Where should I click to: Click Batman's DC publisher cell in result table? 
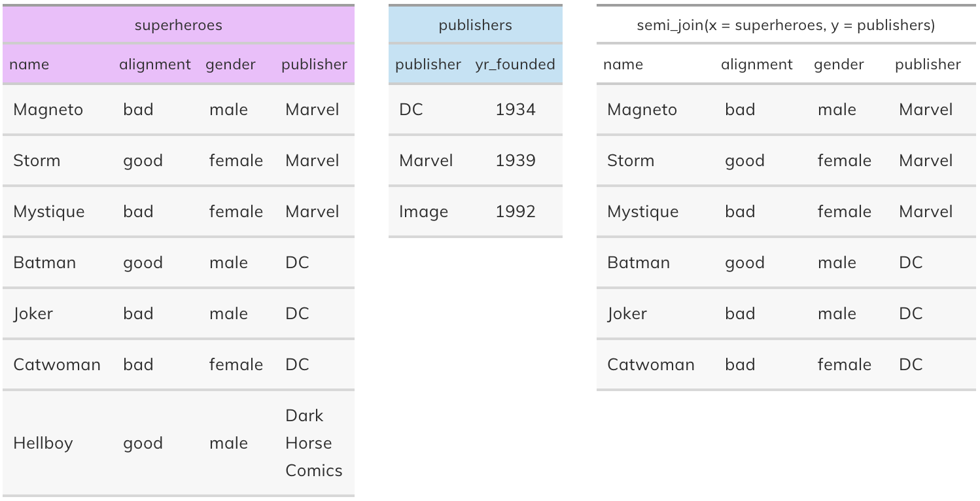(911, 262)
